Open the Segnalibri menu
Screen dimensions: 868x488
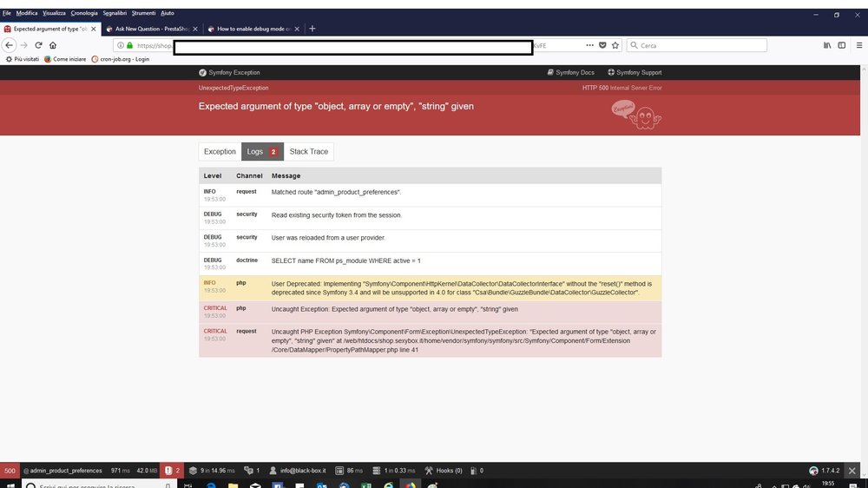pos(115,13)
